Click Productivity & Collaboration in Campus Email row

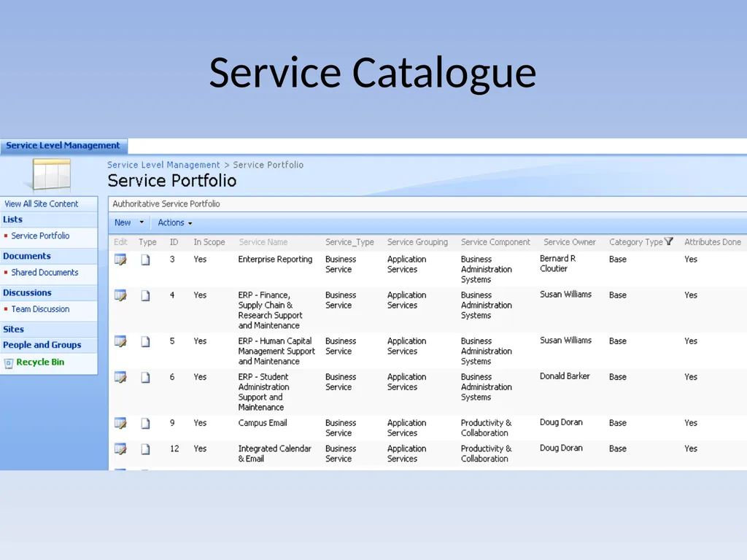[x=487, y=428]
